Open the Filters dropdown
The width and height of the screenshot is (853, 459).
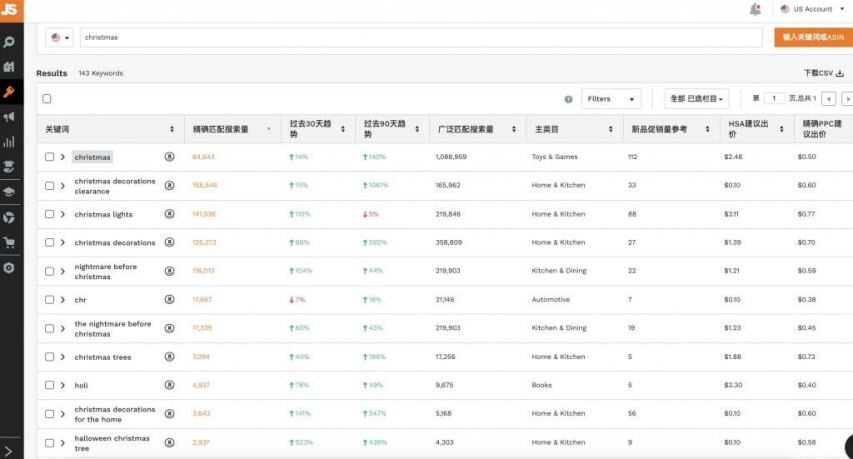tap(611, 99)
